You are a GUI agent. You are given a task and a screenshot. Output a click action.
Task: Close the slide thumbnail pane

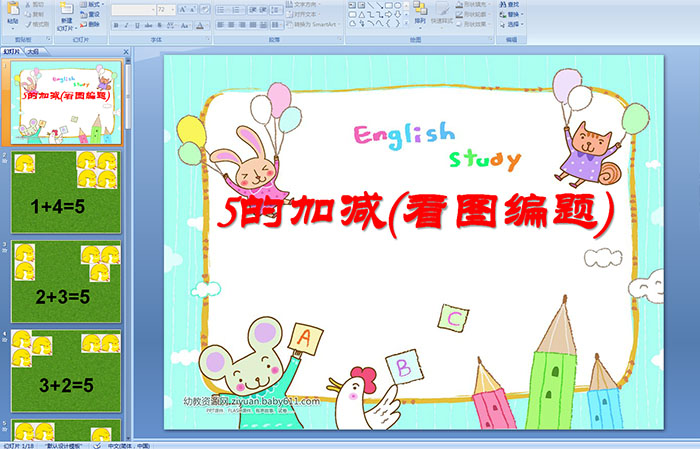coord(127,50)
